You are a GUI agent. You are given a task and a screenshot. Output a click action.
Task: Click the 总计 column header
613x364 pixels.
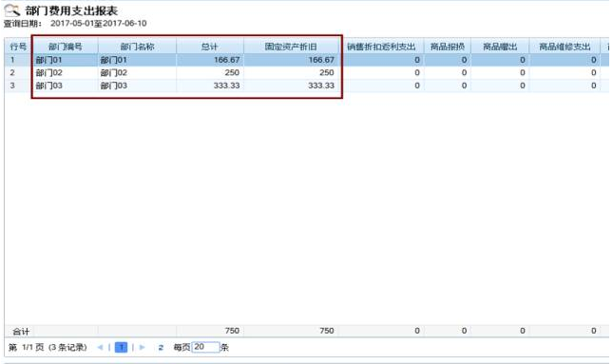tap(210, 47)
